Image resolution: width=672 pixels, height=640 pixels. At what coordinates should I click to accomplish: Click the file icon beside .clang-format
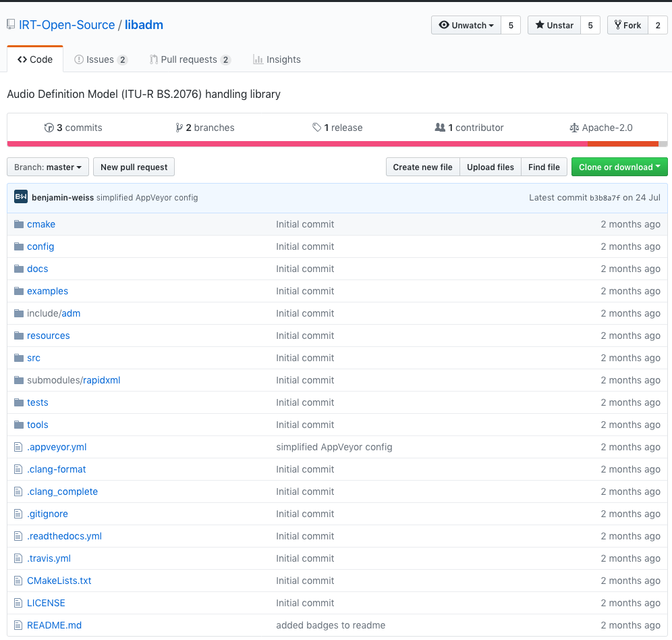tap(18, 469)
